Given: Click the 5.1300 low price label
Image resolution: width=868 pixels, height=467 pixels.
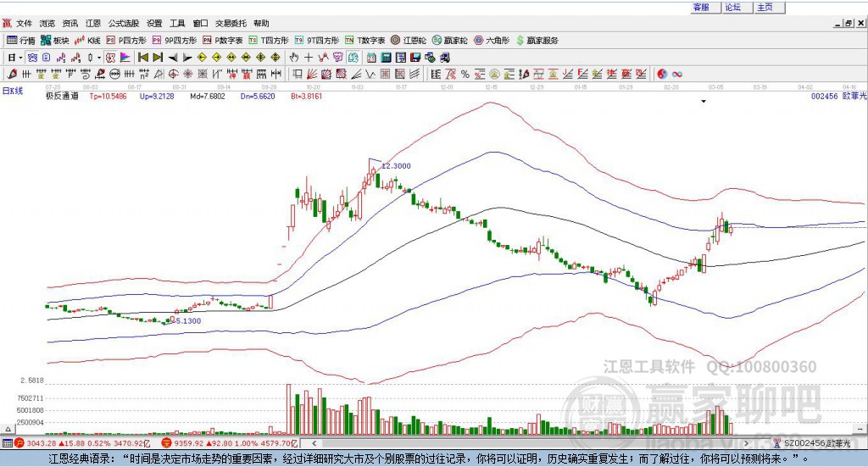Looking at the screenshot, I should (188, 321).
